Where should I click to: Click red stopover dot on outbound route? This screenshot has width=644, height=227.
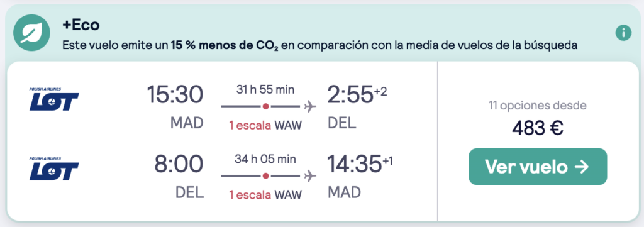266,107
